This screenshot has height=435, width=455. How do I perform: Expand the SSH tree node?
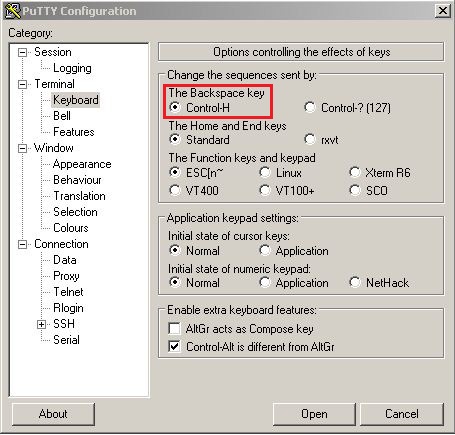pyautogui.click(x=41, y=324)
